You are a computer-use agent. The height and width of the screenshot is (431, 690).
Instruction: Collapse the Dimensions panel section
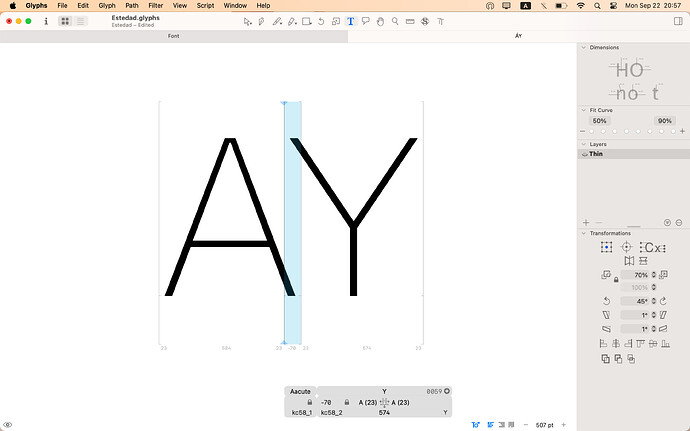click(x=585, y=47)
